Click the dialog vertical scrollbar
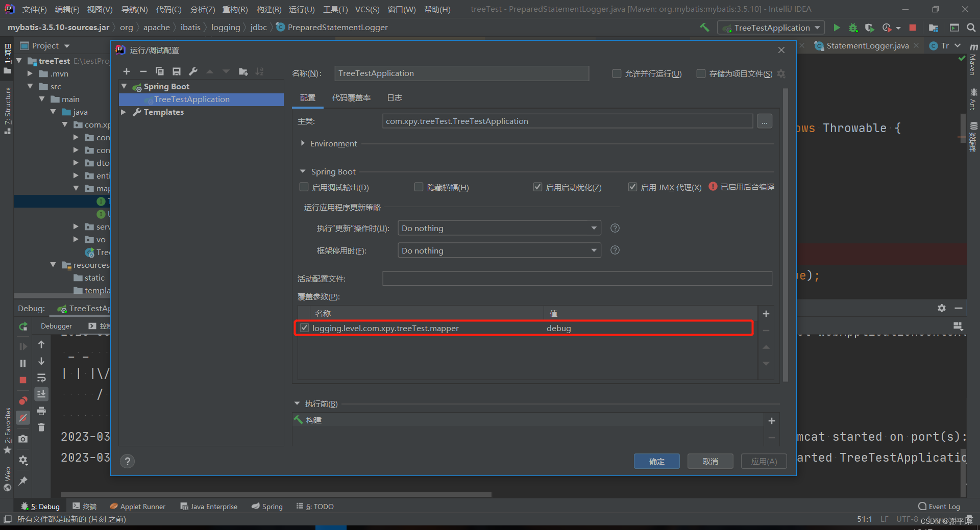Screen dimensions: 980x530 click(x=786, y=235)
